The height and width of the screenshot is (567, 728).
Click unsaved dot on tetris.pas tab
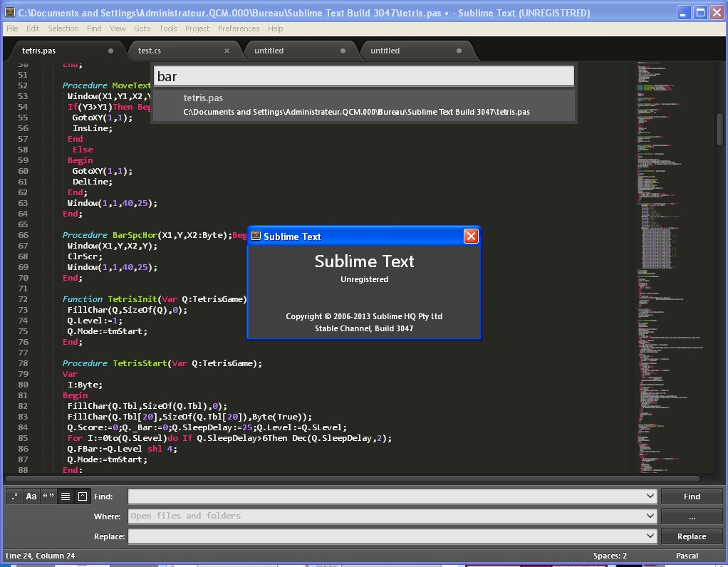tap(110, 51)
